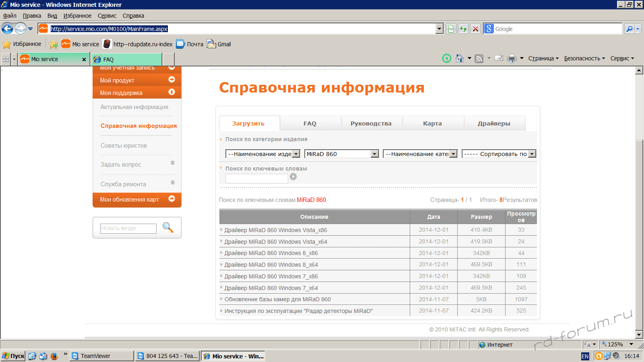Click the RSS feeds icon

479,58
